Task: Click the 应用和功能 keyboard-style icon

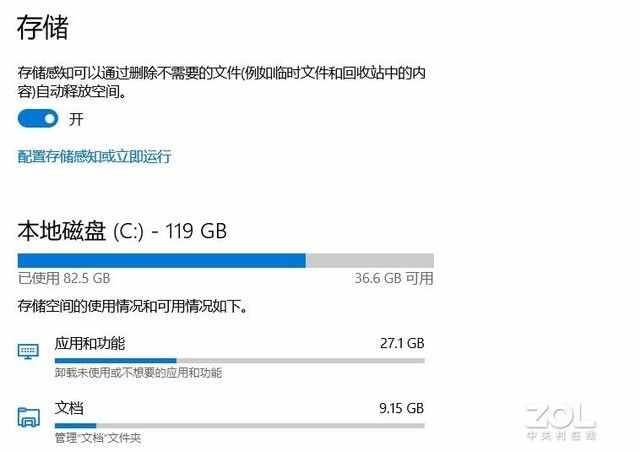Action: click(28, 352)
